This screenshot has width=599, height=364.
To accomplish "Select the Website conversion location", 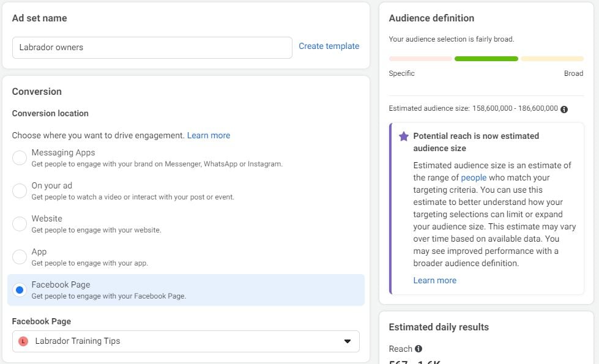I will tap(18, 223).
